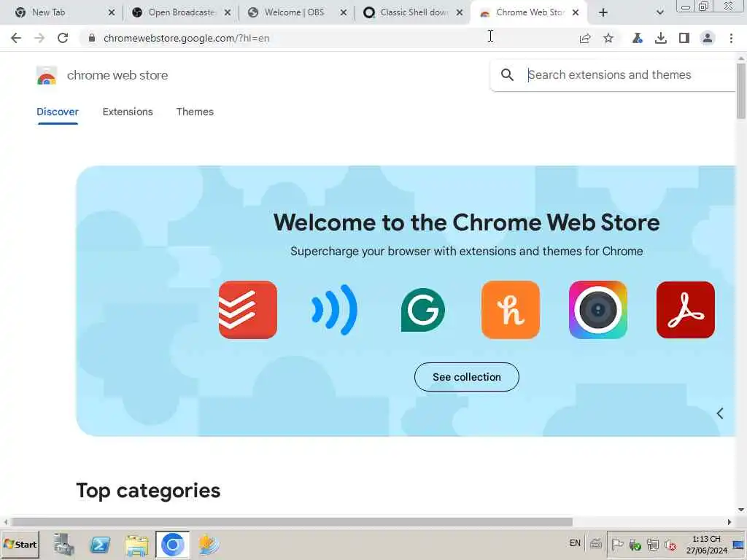
Task: Close the Welcome | OBS tab
Action: click(344, 12)
